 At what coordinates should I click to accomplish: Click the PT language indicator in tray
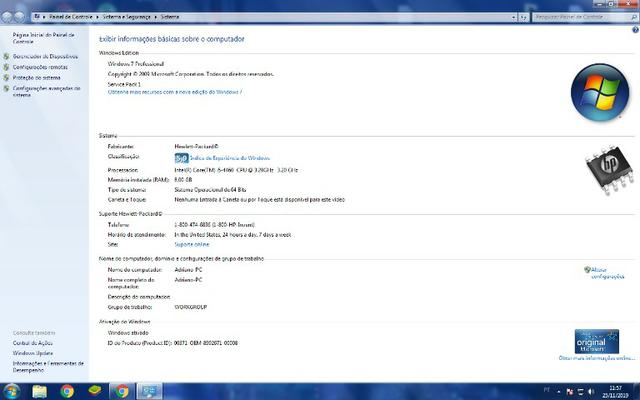coord(547,390)
